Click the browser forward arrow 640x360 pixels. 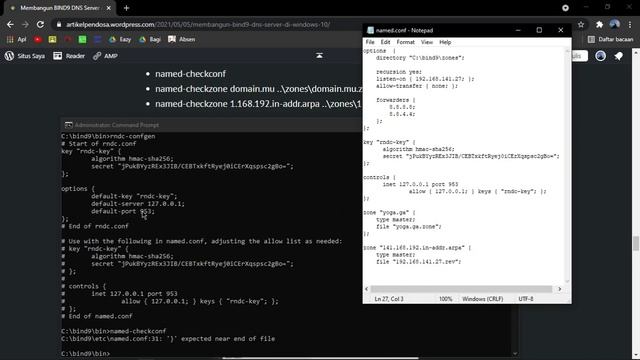(25, 24)
